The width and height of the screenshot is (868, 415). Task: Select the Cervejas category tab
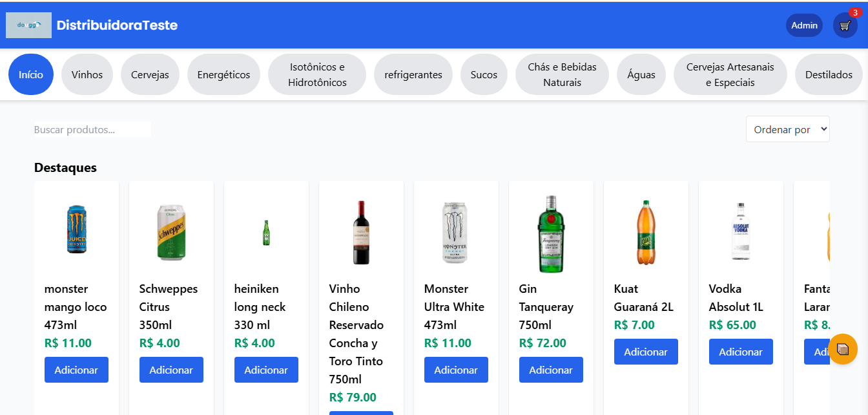[150, 74]
